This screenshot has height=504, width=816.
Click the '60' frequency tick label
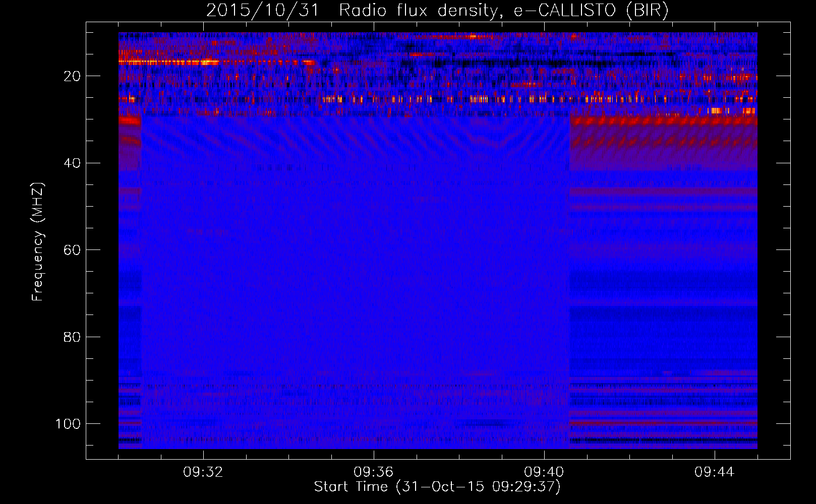72,250
